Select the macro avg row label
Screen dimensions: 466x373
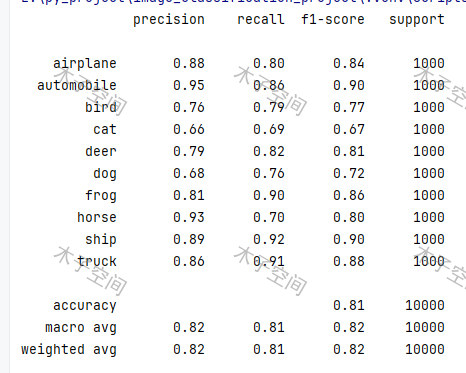pos(81,328)
